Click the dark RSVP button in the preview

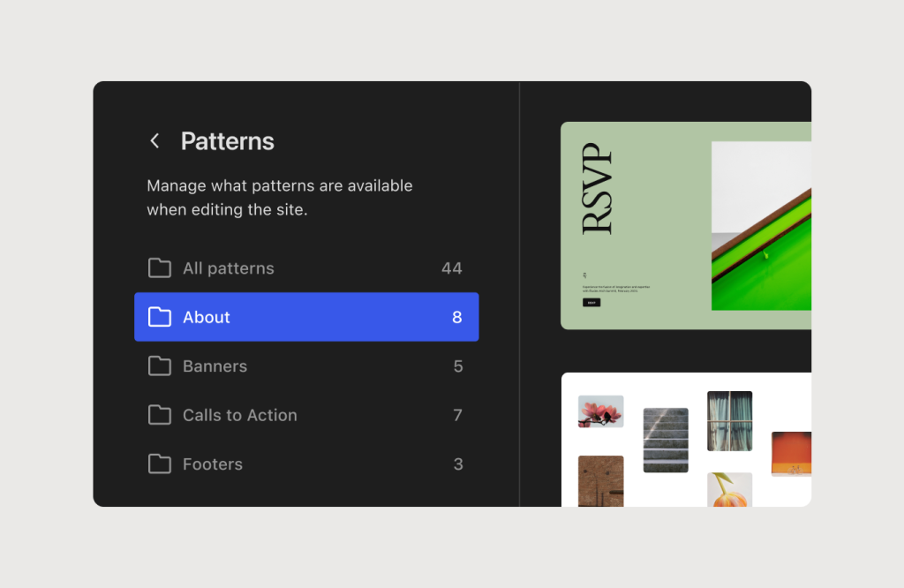[590, 301]
